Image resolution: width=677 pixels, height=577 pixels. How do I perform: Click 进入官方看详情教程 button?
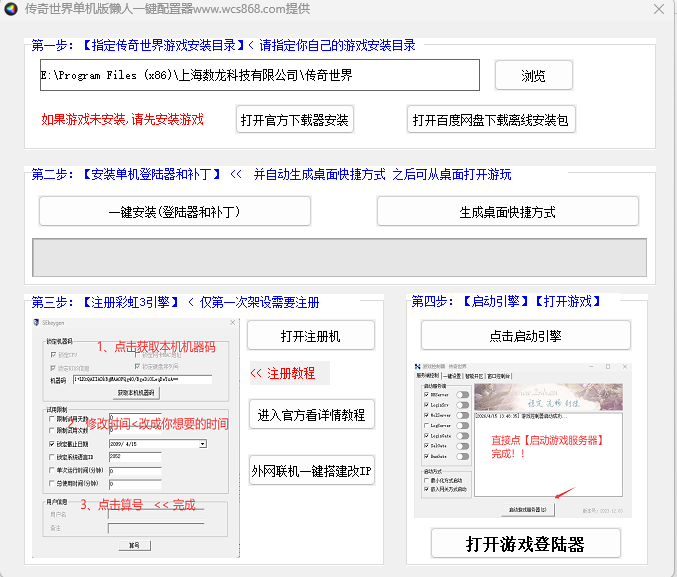(x=312, y=415)
